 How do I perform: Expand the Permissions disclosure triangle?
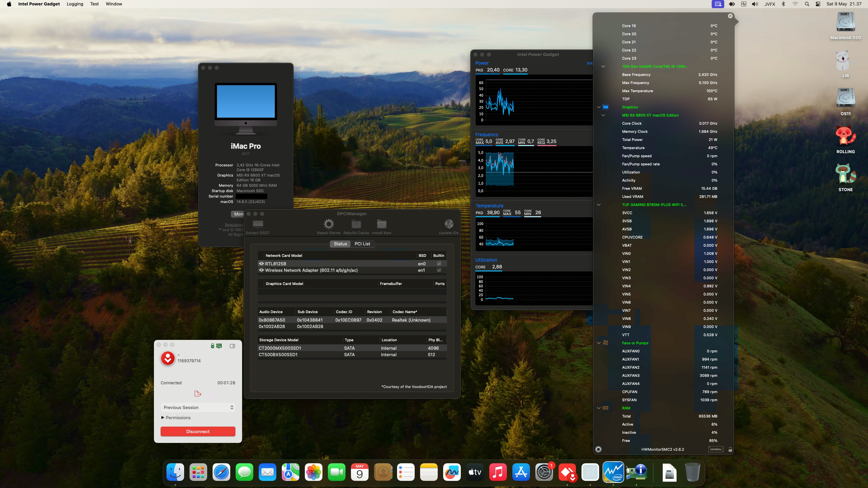[x=163, y=418]
